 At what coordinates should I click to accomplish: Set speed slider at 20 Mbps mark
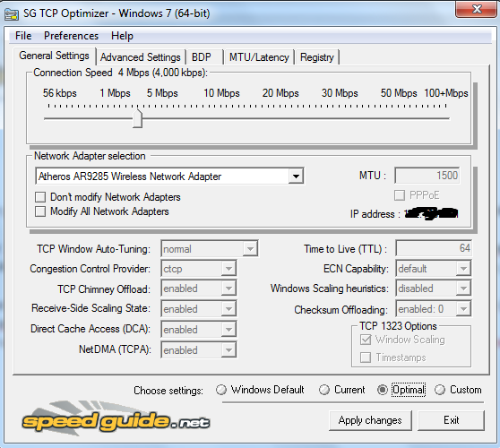(x=280, y=118)
